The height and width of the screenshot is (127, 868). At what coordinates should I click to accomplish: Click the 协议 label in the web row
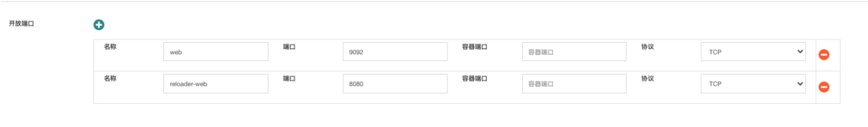point(648,47)
